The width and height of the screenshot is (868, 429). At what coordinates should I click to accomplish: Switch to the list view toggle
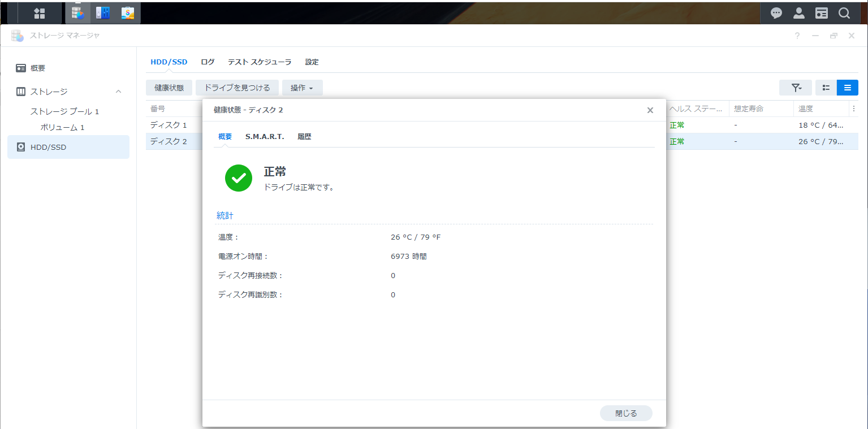848,88
